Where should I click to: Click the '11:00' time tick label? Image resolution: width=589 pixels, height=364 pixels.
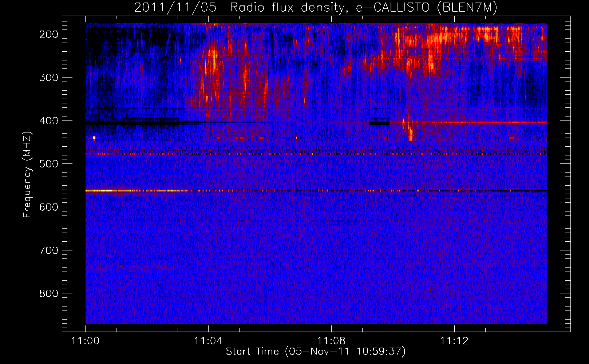[x=86, y=341]
